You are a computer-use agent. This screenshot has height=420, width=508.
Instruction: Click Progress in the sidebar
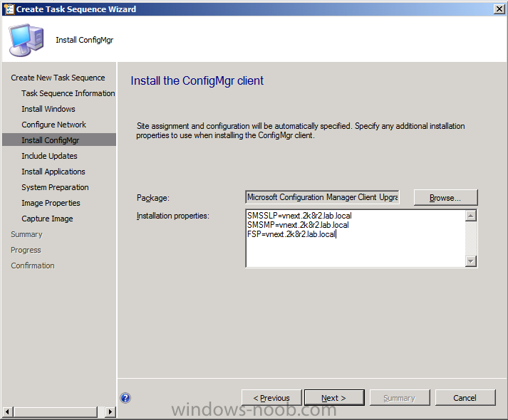coord(26,250)
